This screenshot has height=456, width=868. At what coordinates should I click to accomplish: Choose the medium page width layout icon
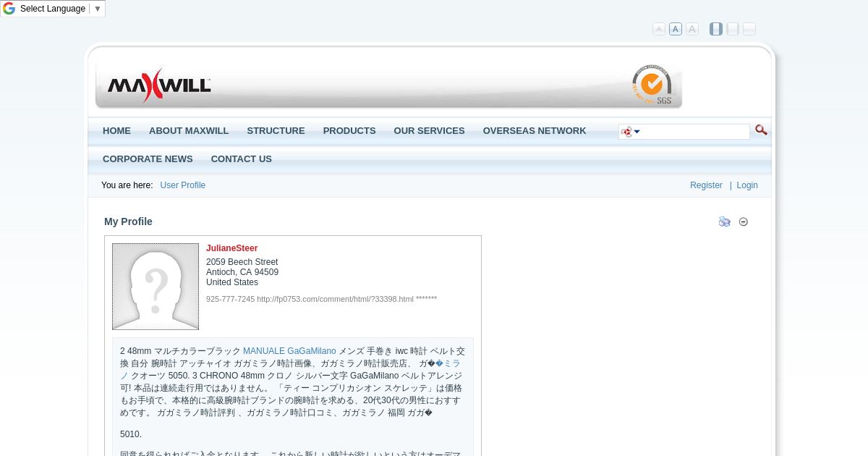pyautogui.click(x=733, y=29)
